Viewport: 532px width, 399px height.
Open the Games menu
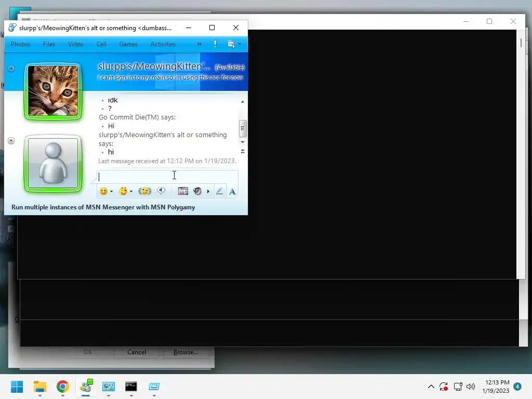128,44
